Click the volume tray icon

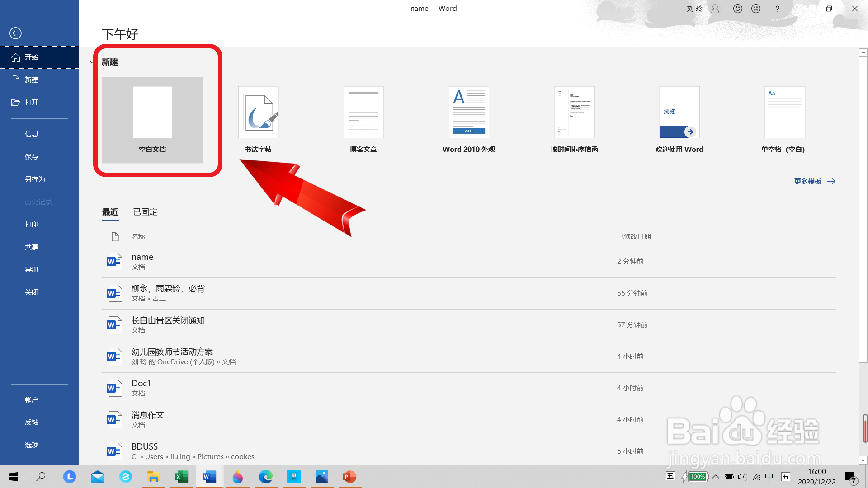(742, 477)
